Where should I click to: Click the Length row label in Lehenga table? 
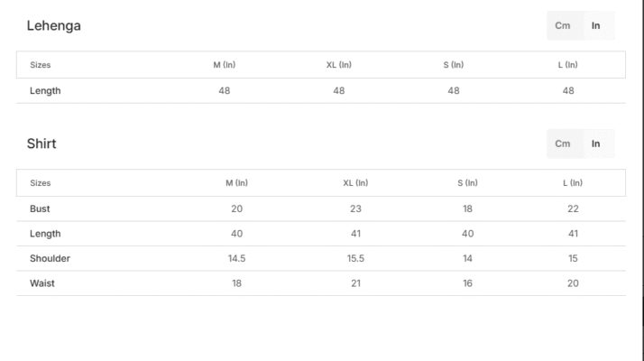tap(45, 90)
